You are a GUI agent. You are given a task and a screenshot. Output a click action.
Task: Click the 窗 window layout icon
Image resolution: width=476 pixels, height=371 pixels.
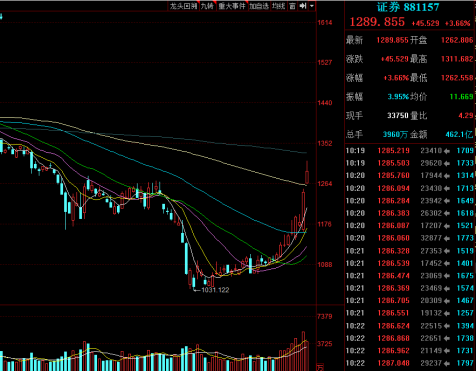[292, 6]
